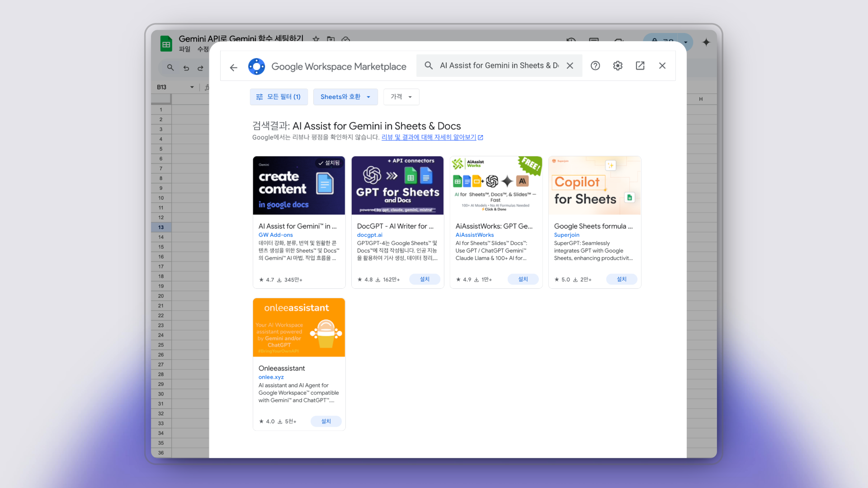The image size is (868, 488).
Task: Open AiAssistWorks card thumbnail
Action: click(x=496, y=185)
